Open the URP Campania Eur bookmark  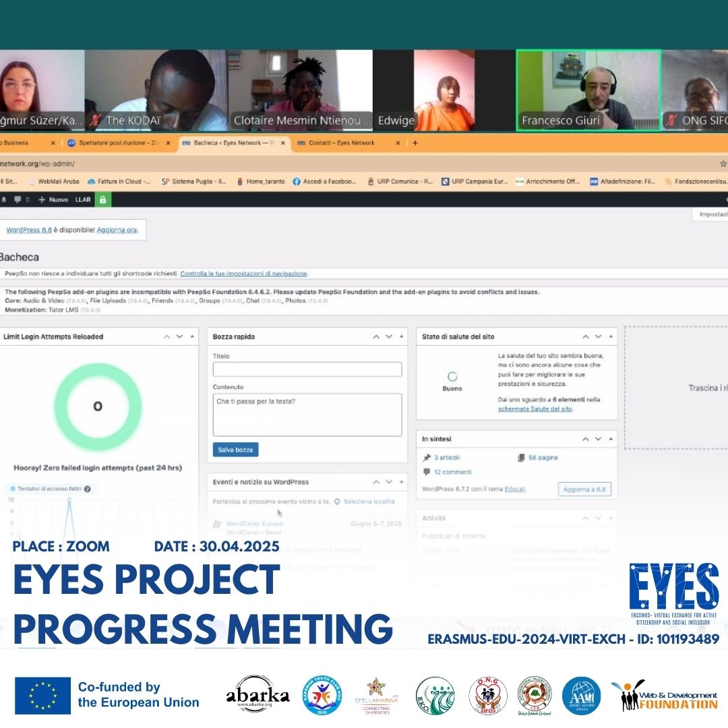click(475, 181)
